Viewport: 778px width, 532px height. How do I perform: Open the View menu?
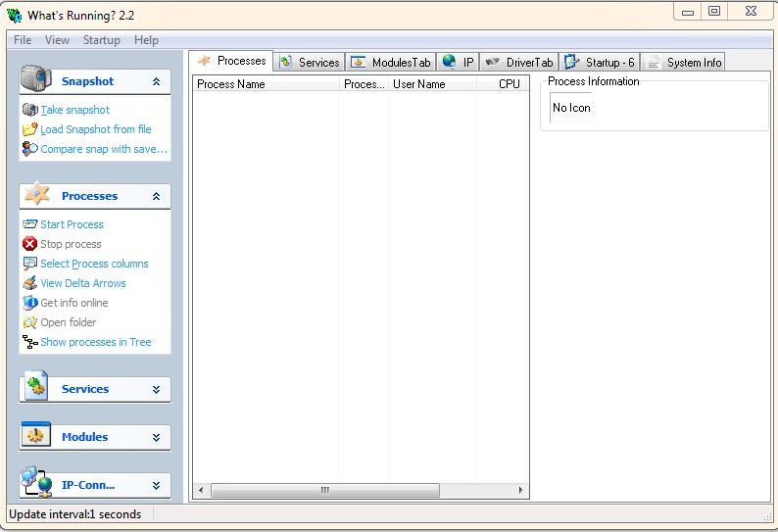pyautogui.click(x=57, y=40)
